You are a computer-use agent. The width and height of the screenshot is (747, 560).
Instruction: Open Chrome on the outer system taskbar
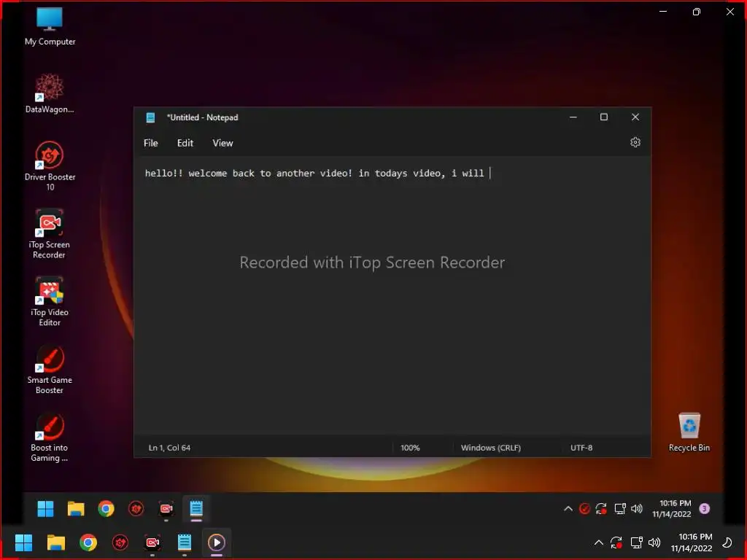pos(88,542)
